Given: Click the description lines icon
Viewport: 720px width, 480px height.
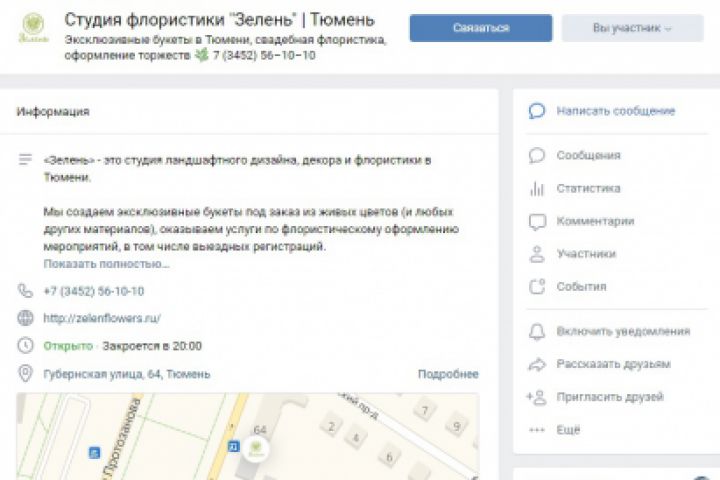Looking at the screenshot, I should click(25, 159).
